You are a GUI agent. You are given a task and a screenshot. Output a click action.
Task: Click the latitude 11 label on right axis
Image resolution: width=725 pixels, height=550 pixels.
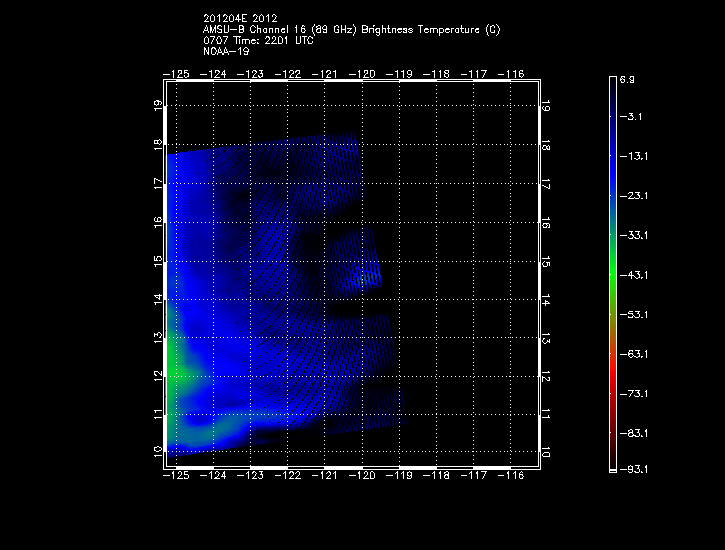click(x=546, y=415)
